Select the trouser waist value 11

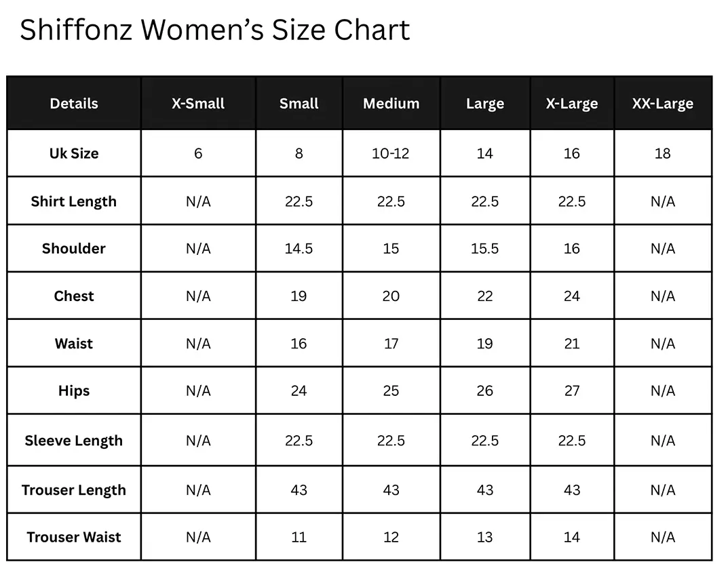click(x=299, y=537)
